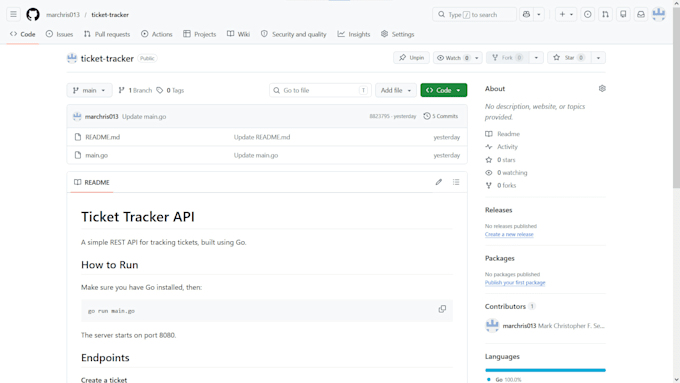Screen dimensions: 680x383
Task: Open the repositories icon in header
Action: [x=623, y=14]
